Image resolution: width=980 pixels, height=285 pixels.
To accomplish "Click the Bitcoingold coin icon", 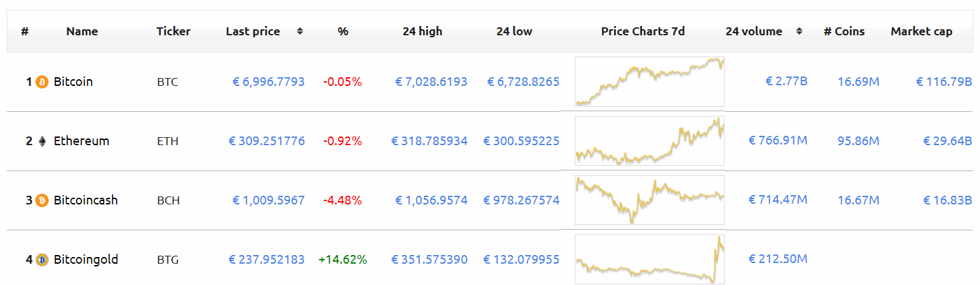I will [x=42, y=260].
